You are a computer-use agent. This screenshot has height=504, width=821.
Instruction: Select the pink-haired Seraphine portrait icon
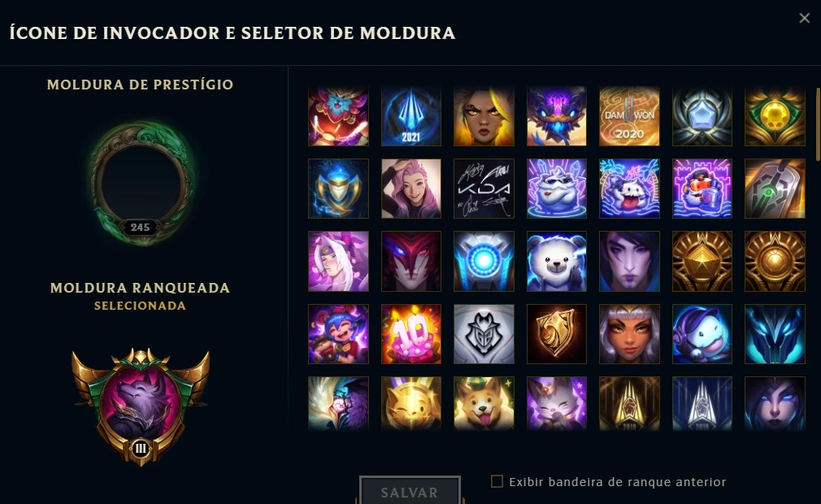pos(411,189)
